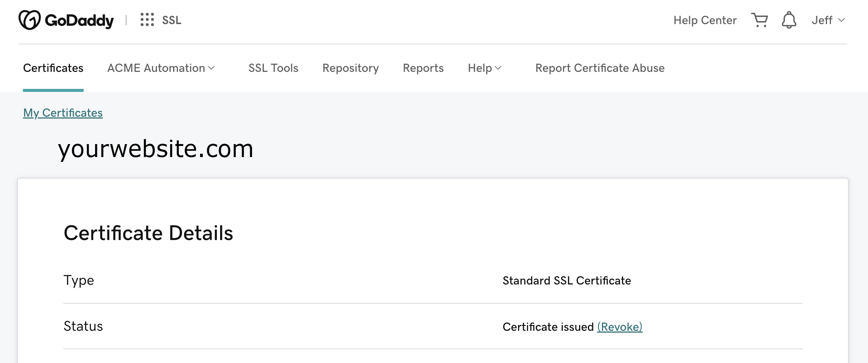Expand the Help dropdown in navigation
This screenshot has width=868, height=363.
pos(484,68)
